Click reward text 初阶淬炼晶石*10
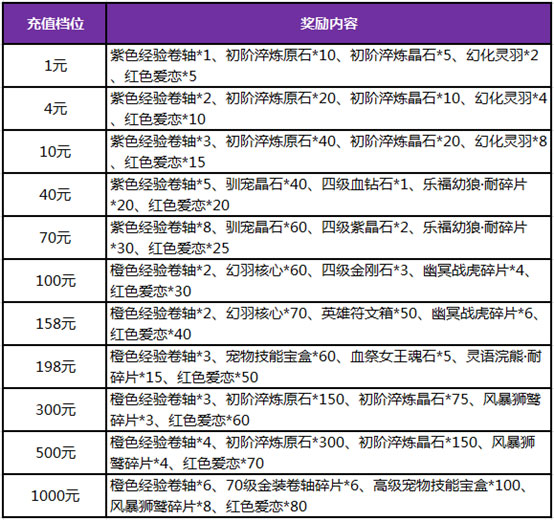The image size is (554, 520). pyautogui.click(x=405, y=98)
